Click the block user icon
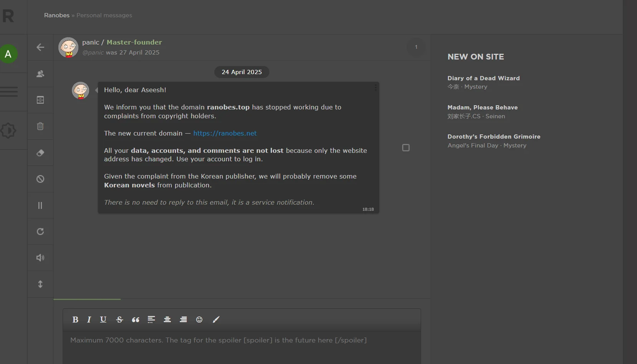This screenshot has height=364, width=637. (40, 179)
